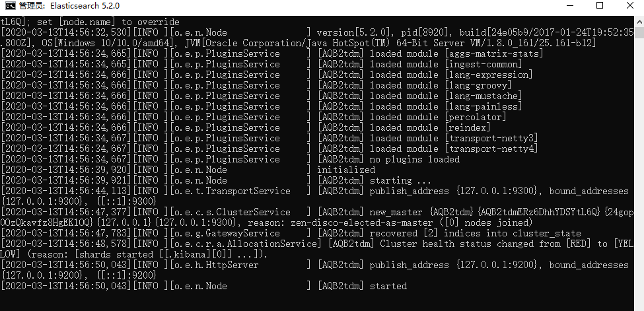
Task: Click the "[aggs-matrix-stats]" module name
Action: [x=494, y=53]
